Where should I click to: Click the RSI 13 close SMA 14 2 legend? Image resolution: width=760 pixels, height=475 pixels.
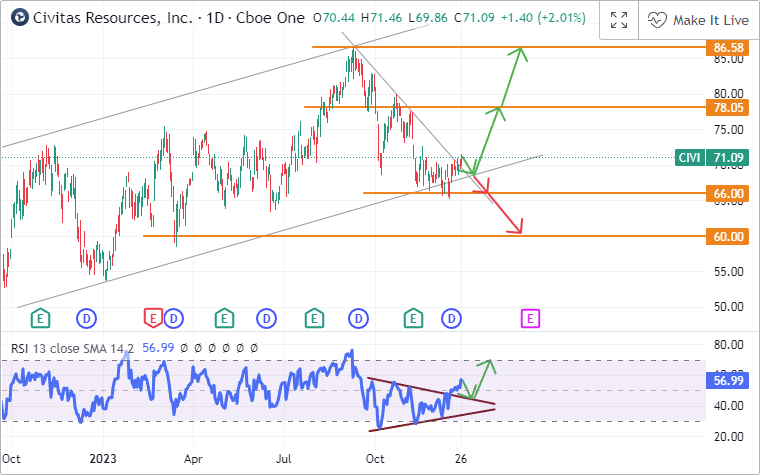[73, 348]
